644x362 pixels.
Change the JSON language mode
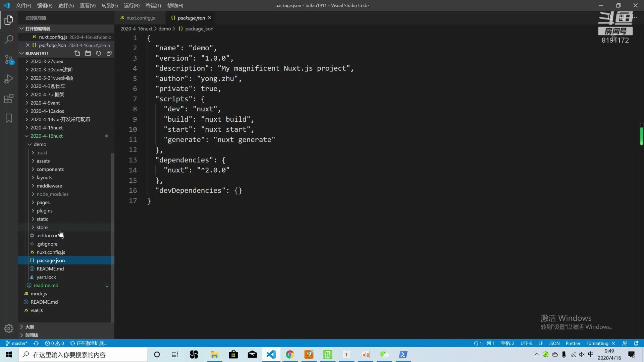point(554,343)
